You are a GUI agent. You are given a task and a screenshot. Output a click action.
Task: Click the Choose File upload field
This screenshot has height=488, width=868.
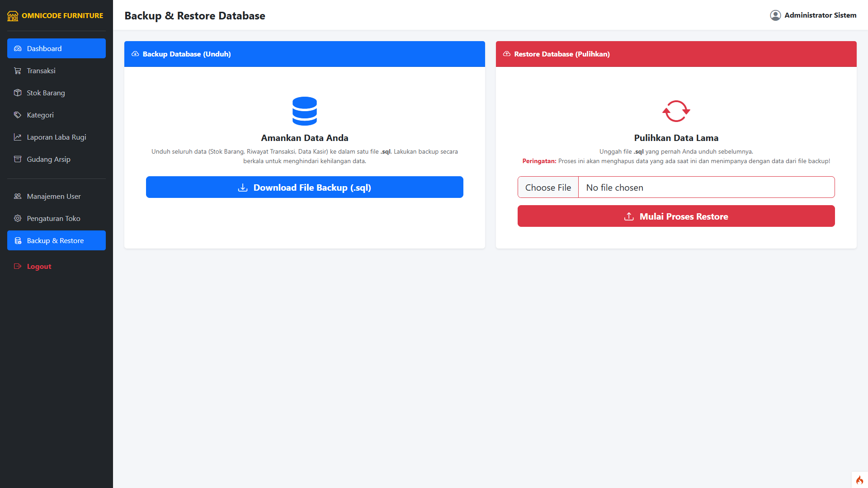(x=548, y=188)
